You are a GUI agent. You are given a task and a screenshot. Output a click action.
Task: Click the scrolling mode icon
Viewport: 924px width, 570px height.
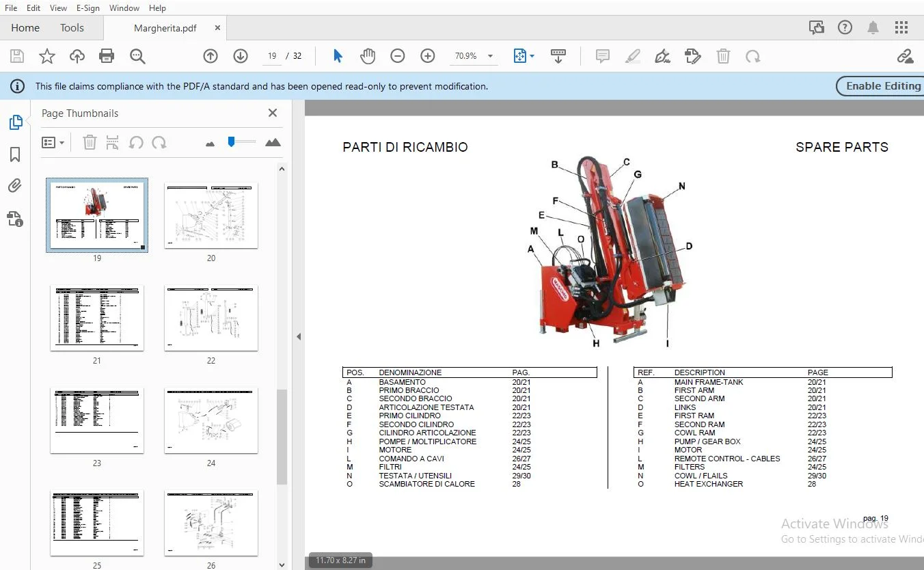tap(558, 56)
